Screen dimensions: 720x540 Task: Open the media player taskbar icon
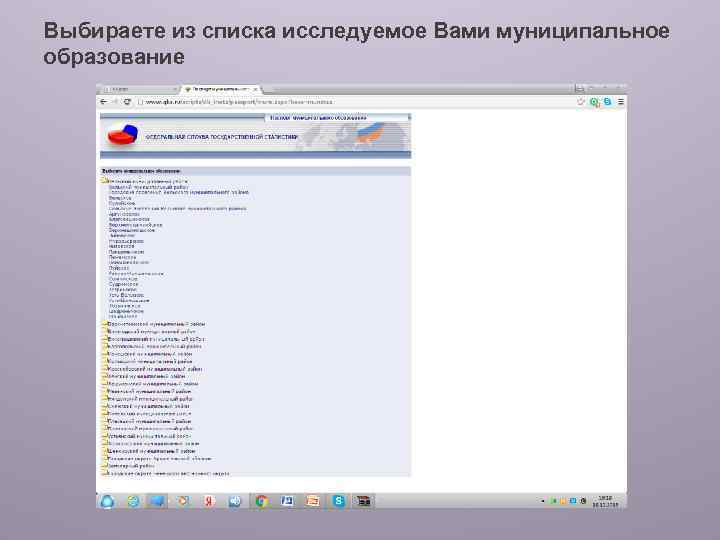click(184, 501)
